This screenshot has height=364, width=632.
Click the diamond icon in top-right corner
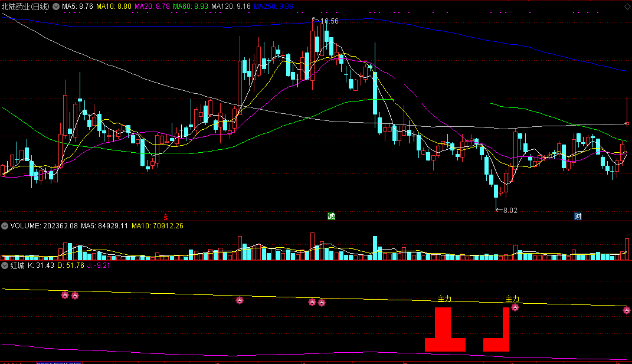click(x=628, y=7)
